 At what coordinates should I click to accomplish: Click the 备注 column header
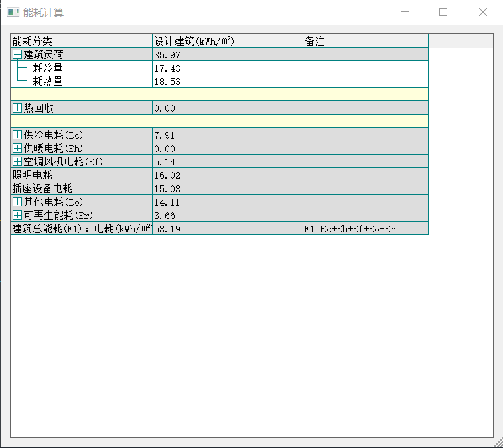pos(365,41)
